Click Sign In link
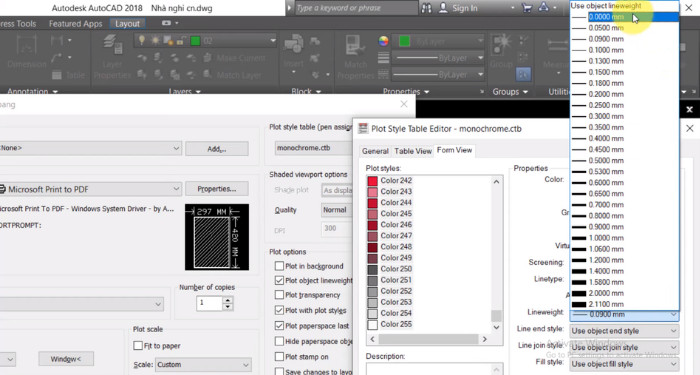 click(x=465, y=8)
